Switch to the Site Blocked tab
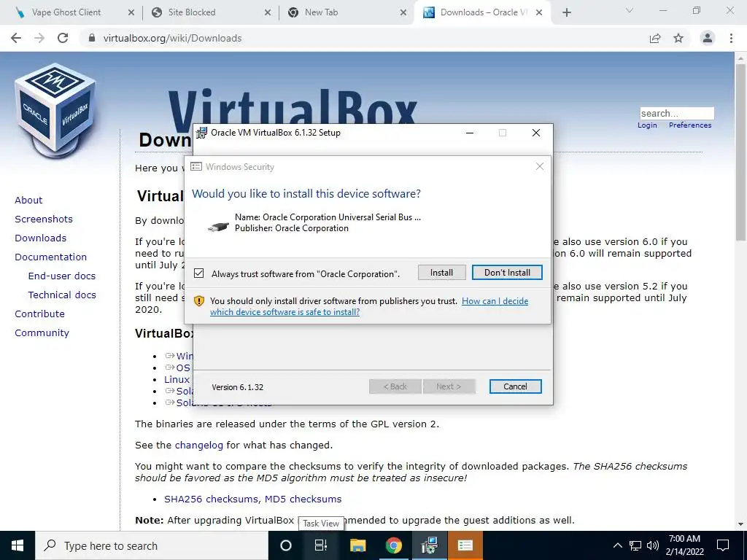 pyautogui.click(x=192, y=12)
